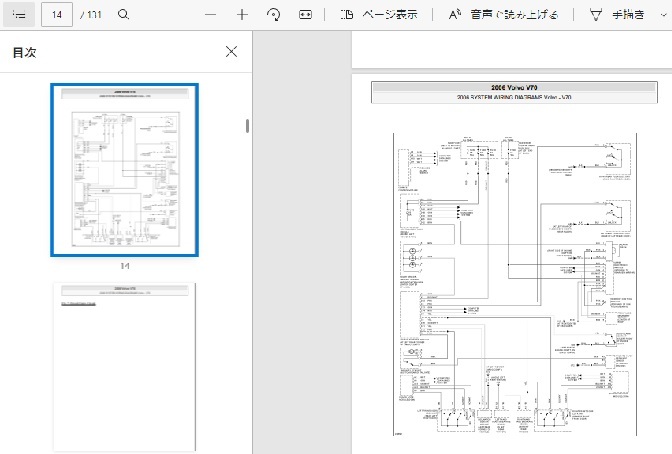Open the search tool magnifier
Screen dimensions: 672x454
click(123, 15)
